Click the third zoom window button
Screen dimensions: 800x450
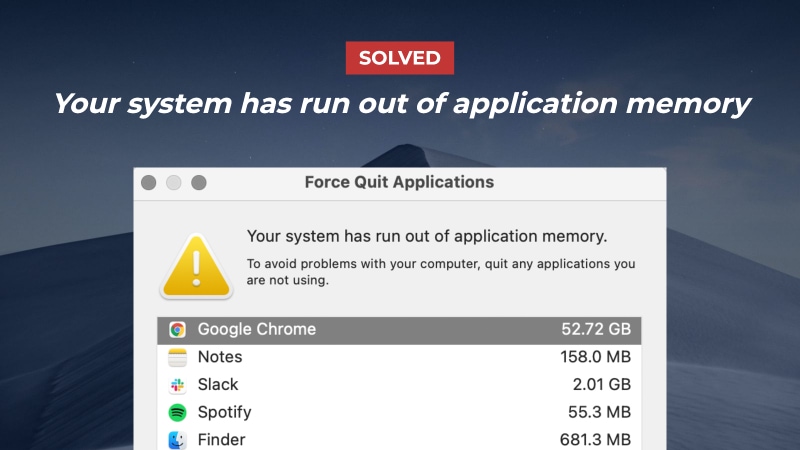(x=199, y=183)
